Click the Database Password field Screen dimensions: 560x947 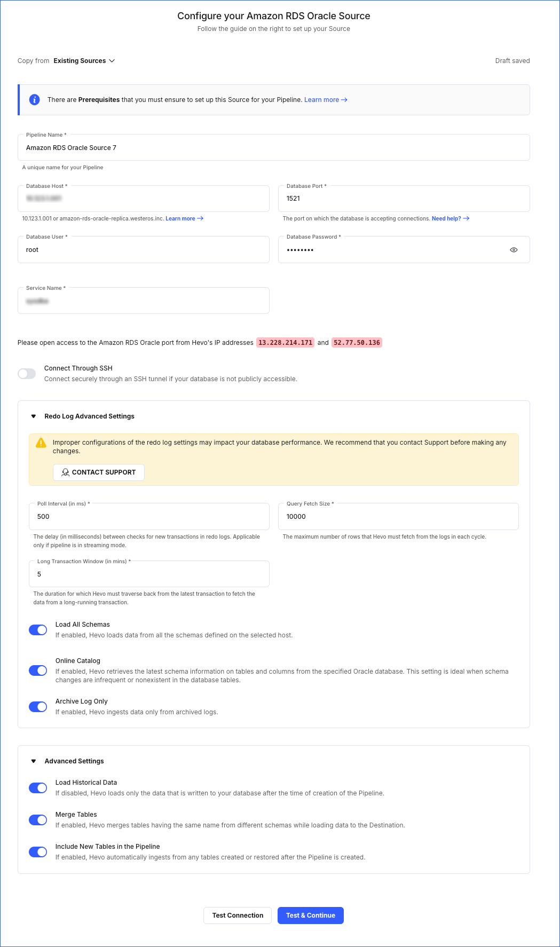pos(404,250)
